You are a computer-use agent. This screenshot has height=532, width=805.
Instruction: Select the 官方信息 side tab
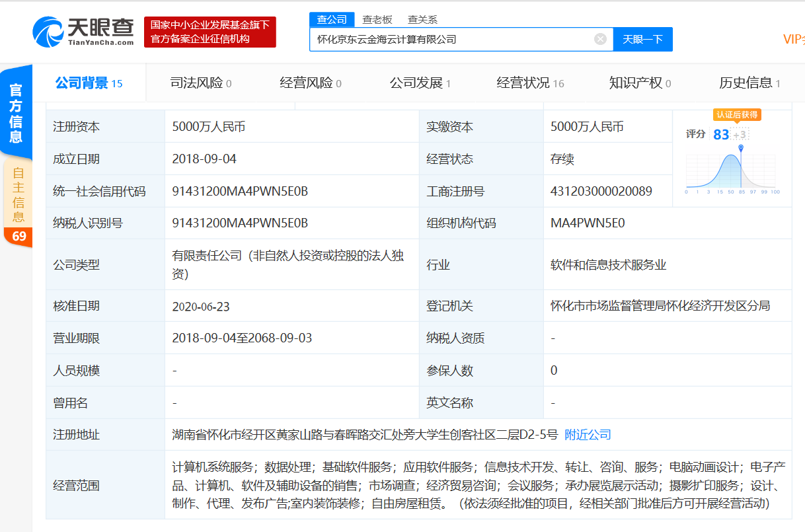point(17,112)
